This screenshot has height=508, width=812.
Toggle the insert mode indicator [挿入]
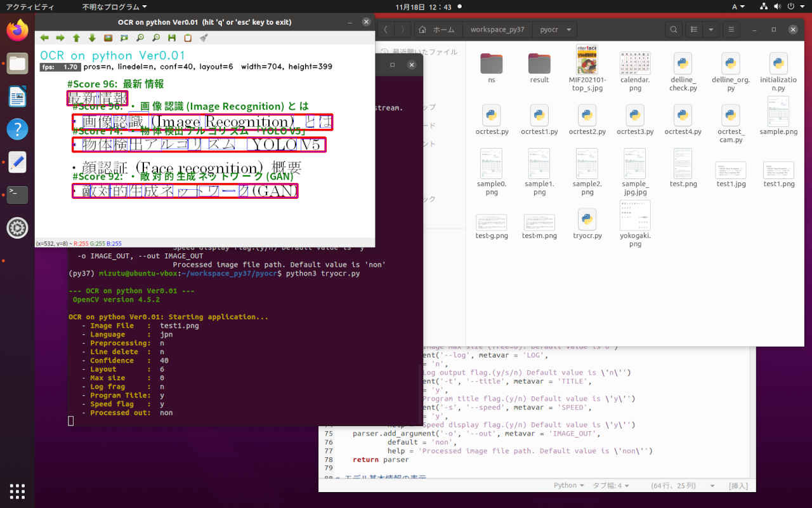click(738, 486)
